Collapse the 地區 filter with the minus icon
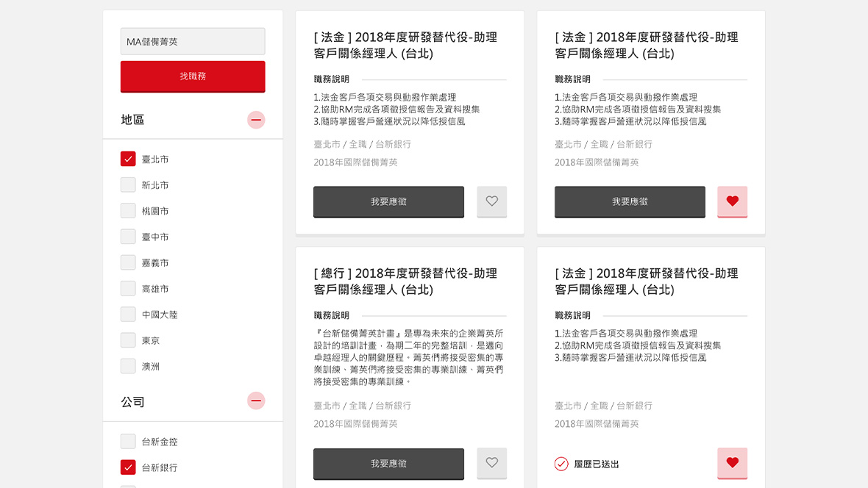Viewport: 868px width, 488px height. pos(256,120)
